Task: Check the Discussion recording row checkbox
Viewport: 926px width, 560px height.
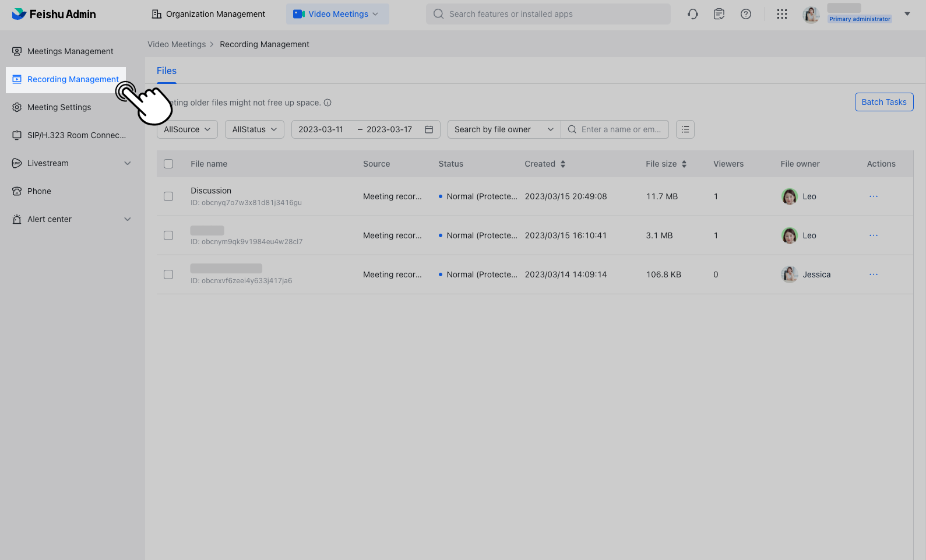Action: [168, 196]
